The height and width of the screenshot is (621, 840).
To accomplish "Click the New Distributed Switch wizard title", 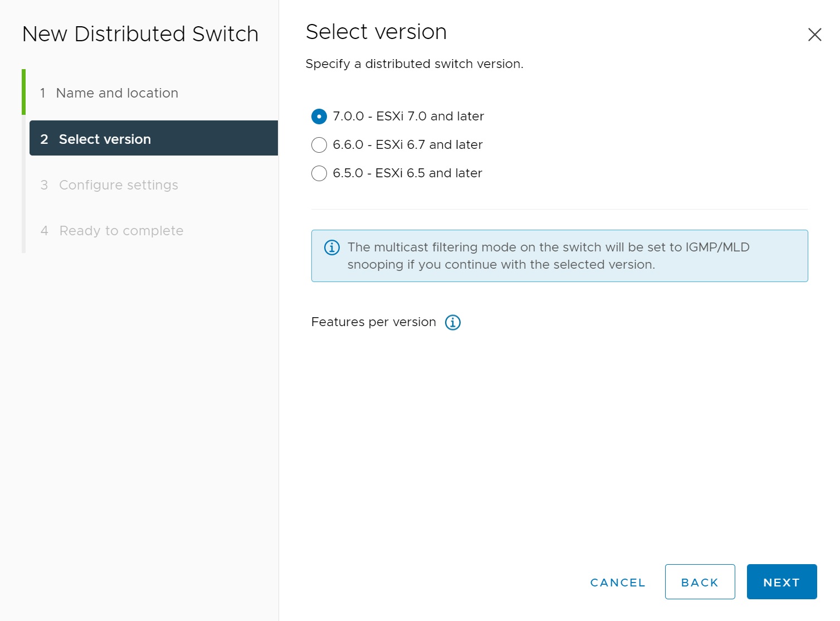I will pos(140,34).
